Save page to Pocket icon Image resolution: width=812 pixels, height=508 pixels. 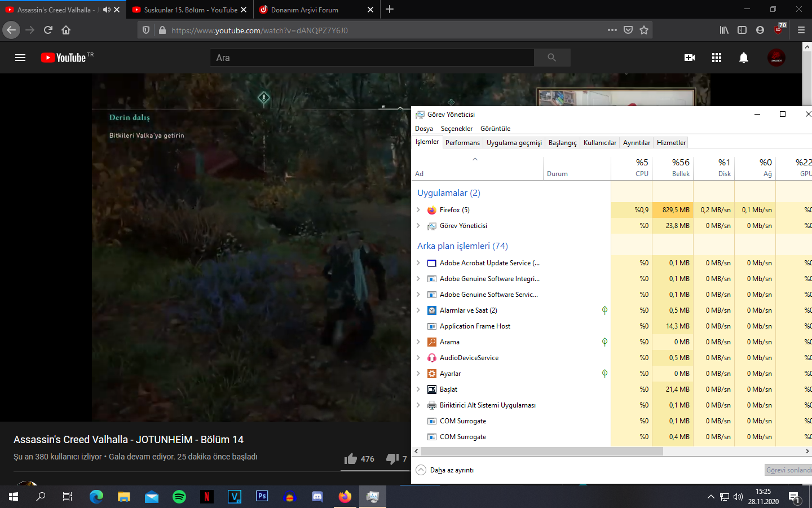click(x=628, y=30)
